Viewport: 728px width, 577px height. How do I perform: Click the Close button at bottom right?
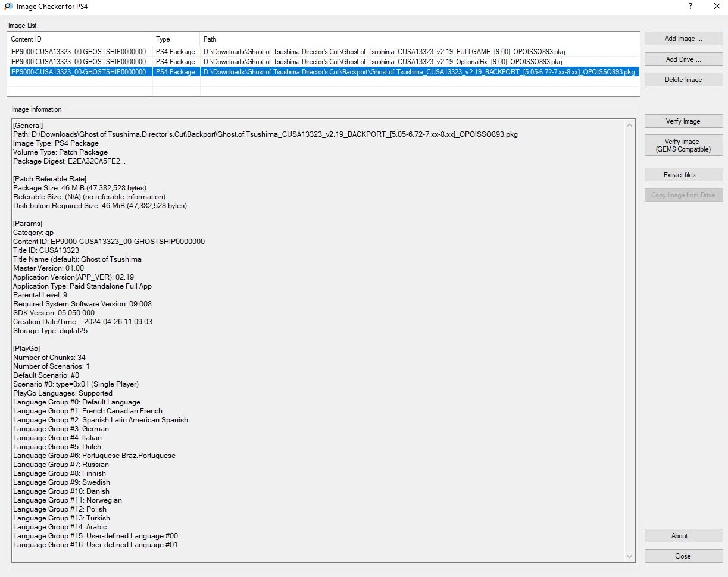(x=683, y=556)
